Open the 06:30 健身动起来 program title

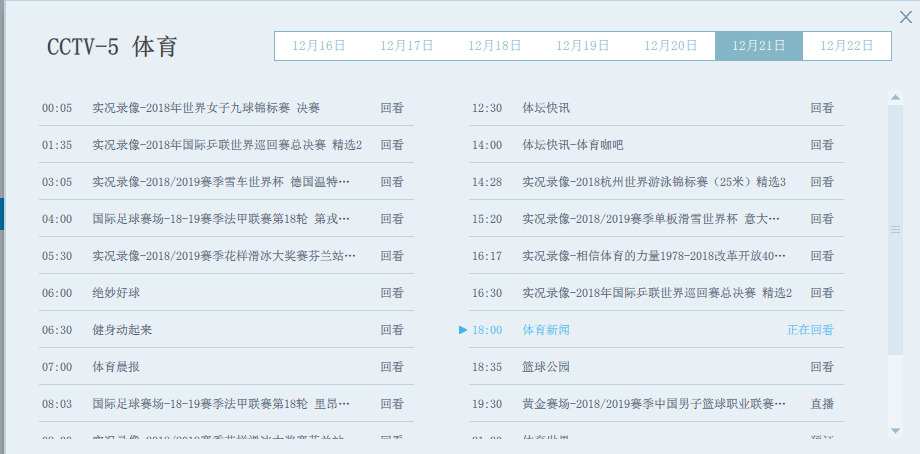click(x=122, y=330)
